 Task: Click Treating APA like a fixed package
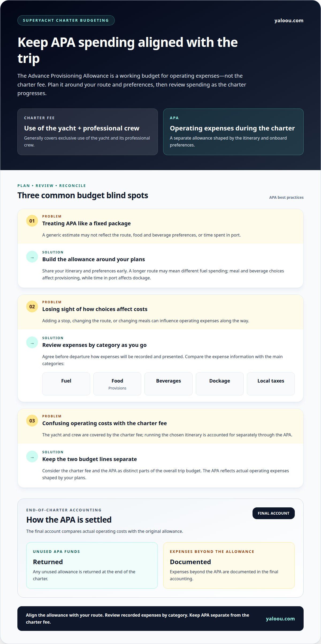click(x=86, y=223)
